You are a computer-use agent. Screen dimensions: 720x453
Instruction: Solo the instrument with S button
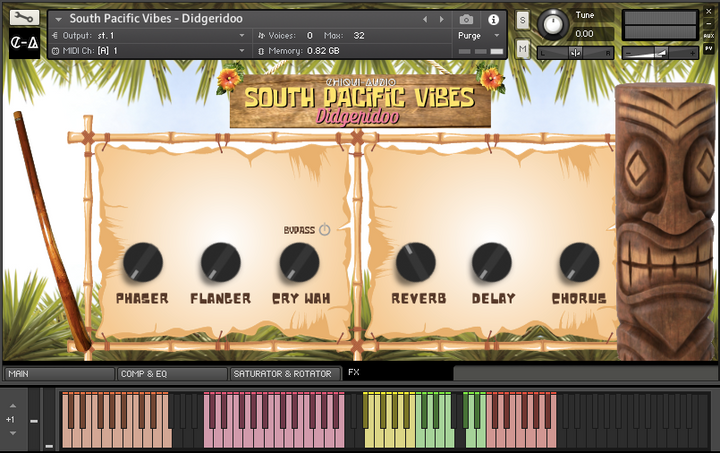coord(522,21)
